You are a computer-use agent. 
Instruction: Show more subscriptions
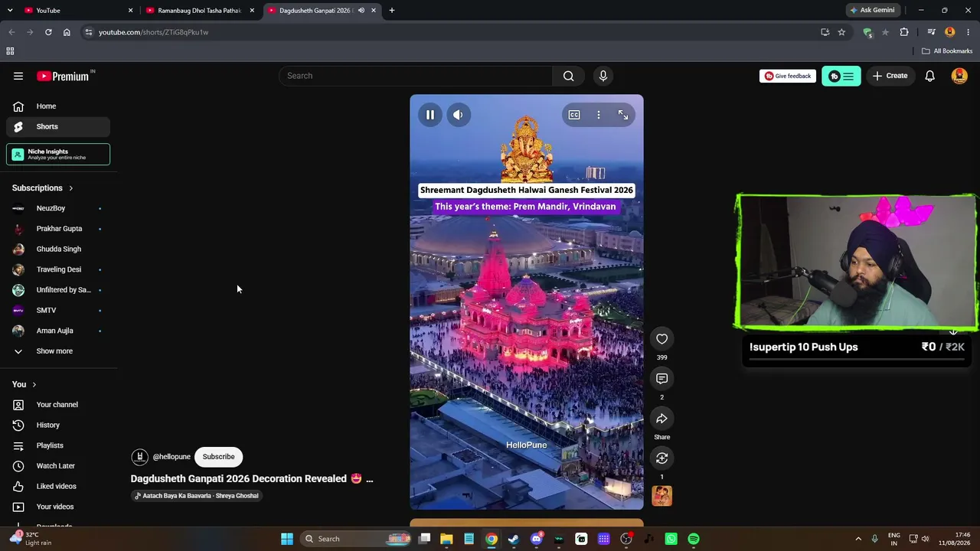click(58, 351)
